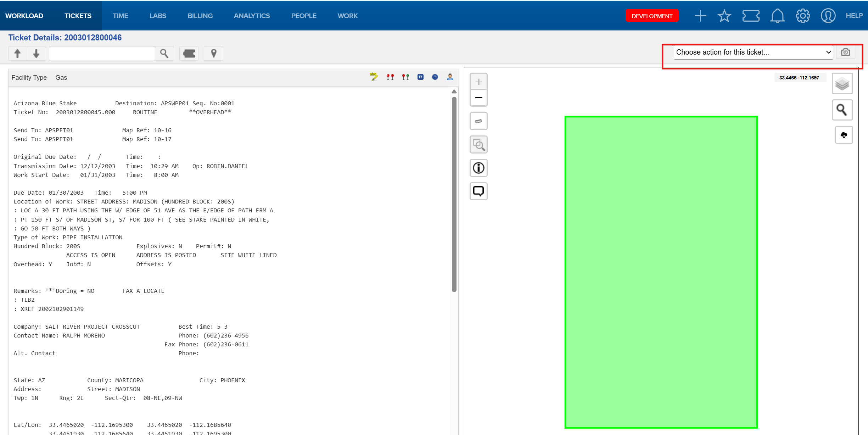
Task: Go to previous ticket with up arrow
Action: (x=17, y=53)
